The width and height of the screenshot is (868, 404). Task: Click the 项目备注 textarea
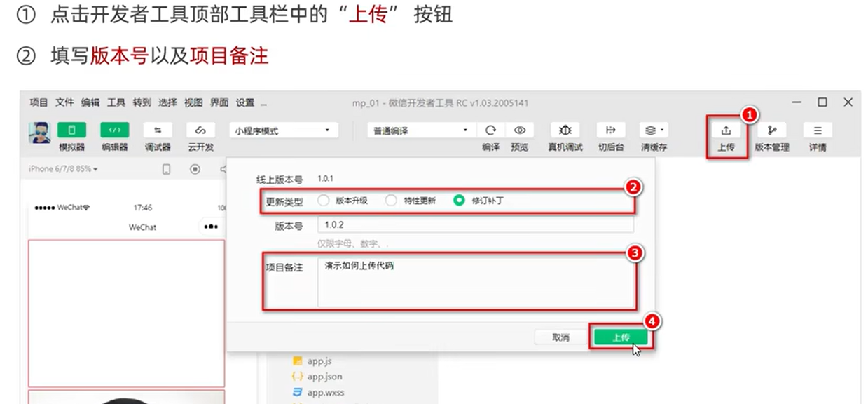(x=475, y=282)
